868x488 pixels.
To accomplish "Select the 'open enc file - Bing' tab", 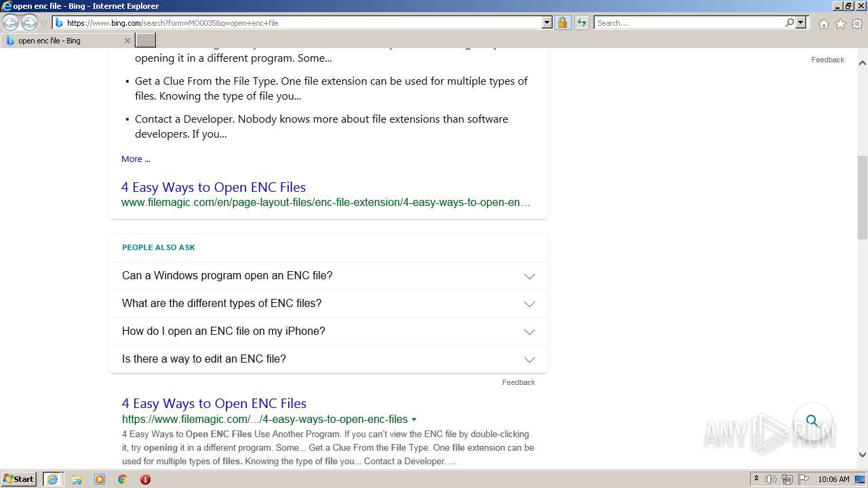I will (x=66, y=41).
